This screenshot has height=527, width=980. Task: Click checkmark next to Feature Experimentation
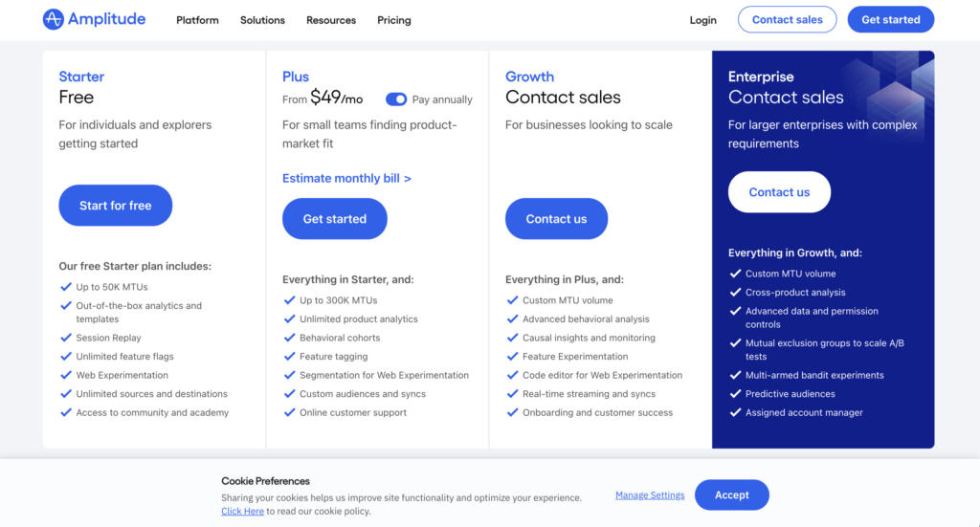[x=513, y=356]
